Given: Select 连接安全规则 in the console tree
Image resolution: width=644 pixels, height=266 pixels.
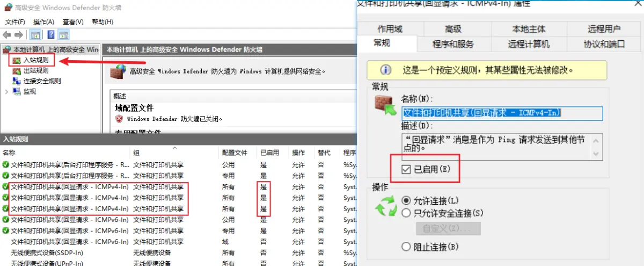Looking at the screenshot, I should click(42, 81).
